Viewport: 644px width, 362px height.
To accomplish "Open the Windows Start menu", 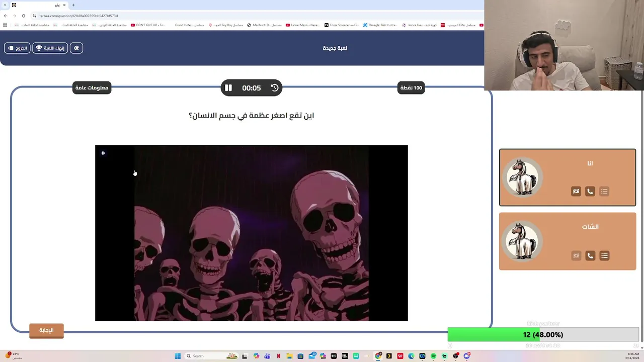I will click(x=178, y=356).
